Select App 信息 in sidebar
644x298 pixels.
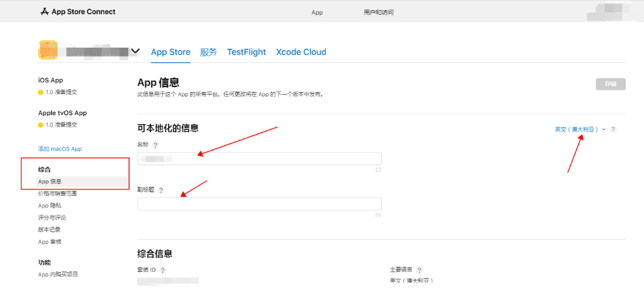82,182
